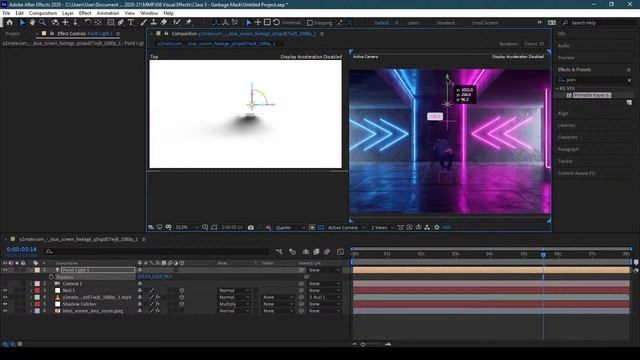Open the parent dropdown showing 3. Null 1
Screen dimensions: 640x360
pos(324,297)
